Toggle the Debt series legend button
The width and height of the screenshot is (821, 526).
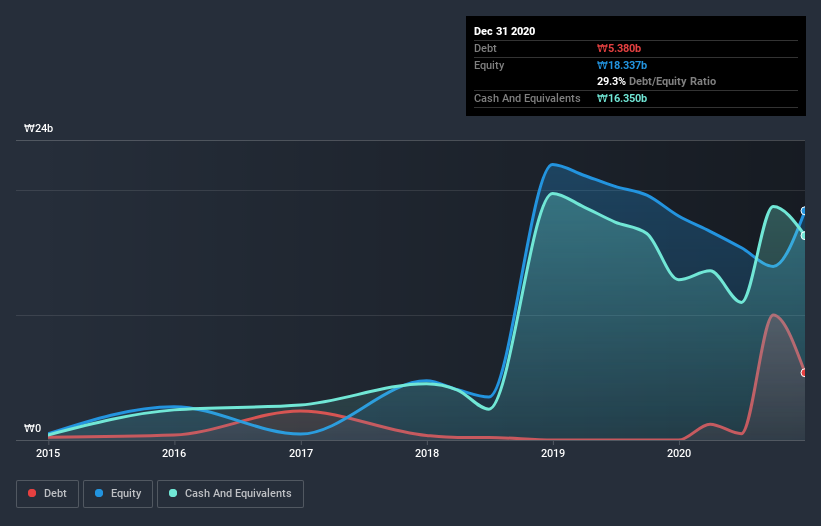click(x=48, y=494)
